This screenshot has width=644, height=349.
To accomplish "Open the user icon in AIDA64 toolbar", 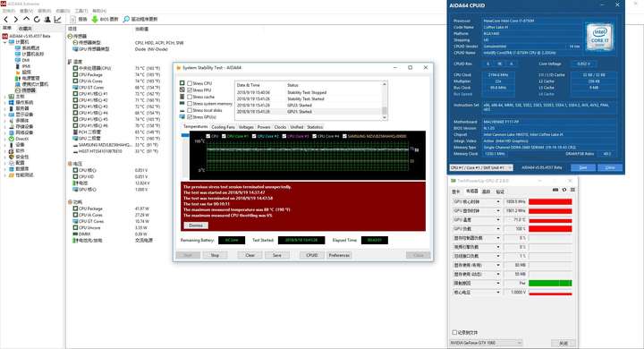I will click(x=47, y=20).
